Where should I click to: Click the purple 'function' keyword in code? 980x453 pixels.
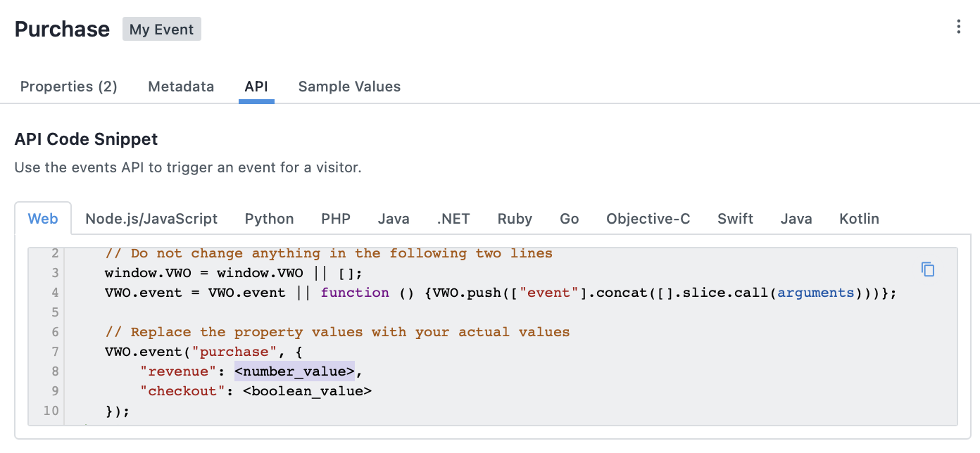click(x=355, y=293)
